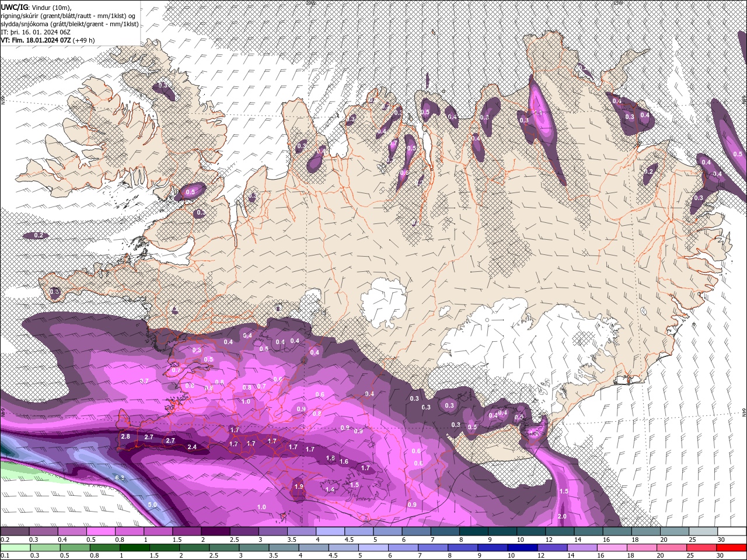Click the '0.4' label on the purple snow scale
This screenshot has height=560, width=747.
pyautogui.click(x=62, y=540)
